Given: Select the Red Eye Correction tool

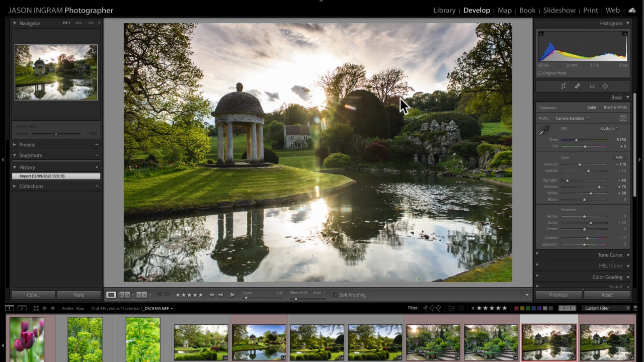Looking at the screenshot, I should (x=592, y=86).
